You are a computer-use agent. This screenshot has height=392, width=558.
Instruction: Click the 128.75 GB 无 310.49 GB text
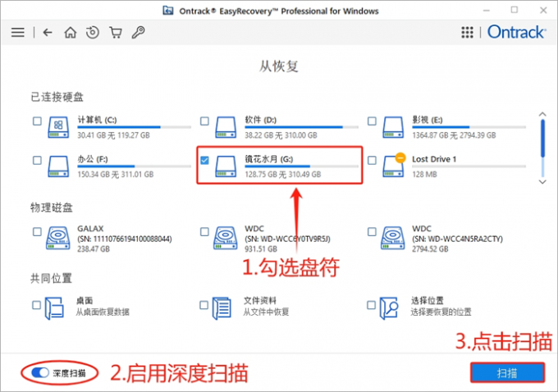[x=283, y=175]
